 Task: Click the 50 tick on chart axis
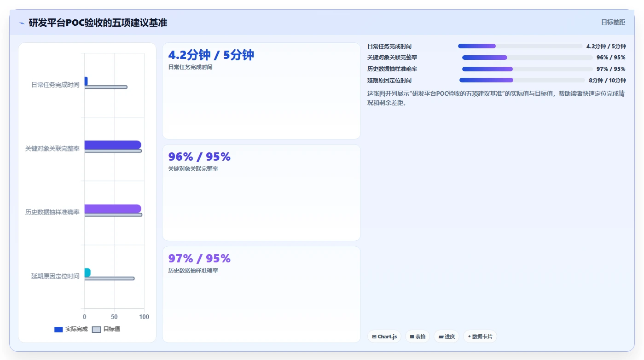click(x=114, y=317)
